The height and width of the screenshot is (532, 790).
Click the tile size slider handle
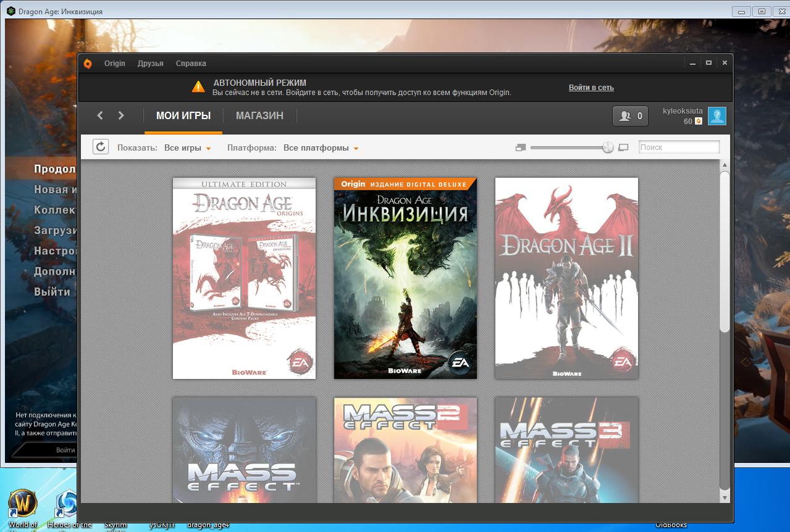608,148
